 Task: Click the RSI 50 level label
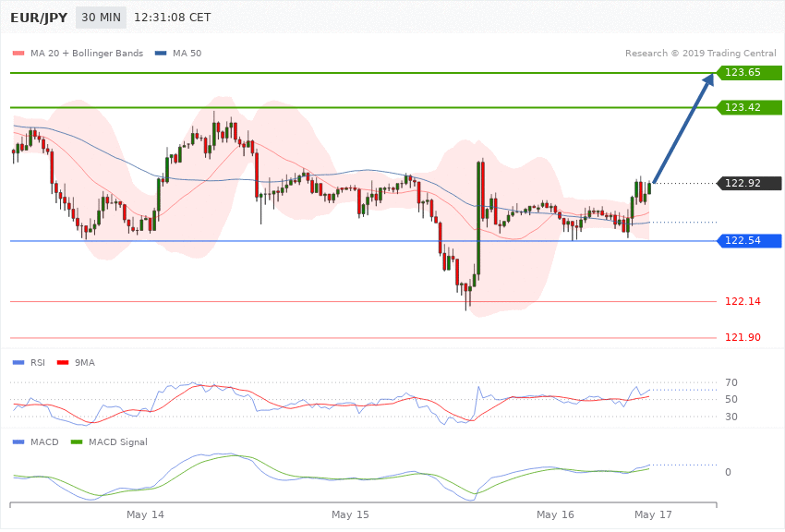tap(731, 399)
